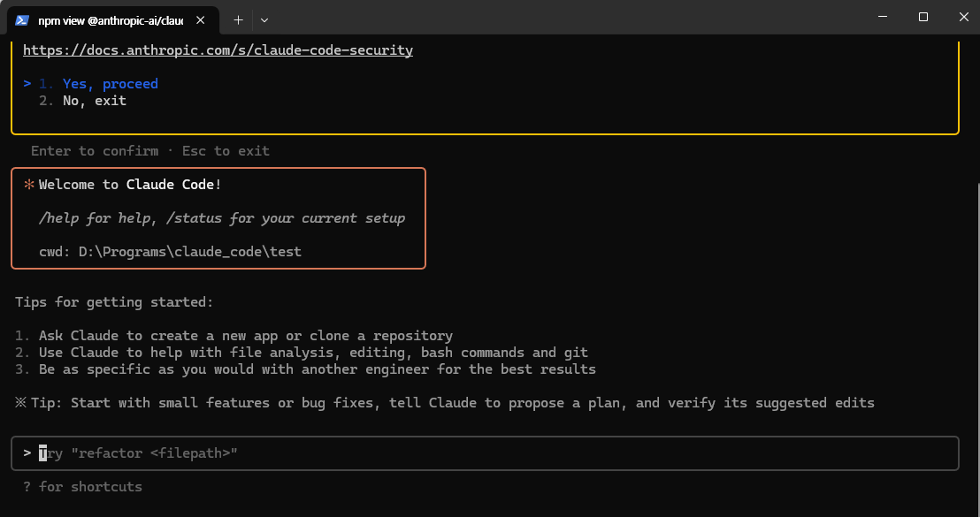Screen dimensions: 980x517
Task: Click the cwd path D:\Programs\claude_code\test
Action: click(190, 252)
